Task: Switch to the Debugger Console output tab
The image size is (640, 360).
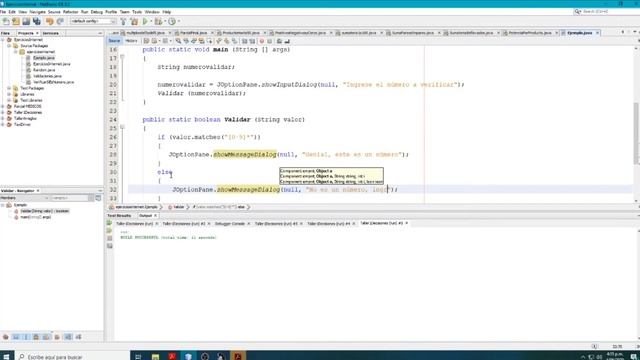Action: 230,224
